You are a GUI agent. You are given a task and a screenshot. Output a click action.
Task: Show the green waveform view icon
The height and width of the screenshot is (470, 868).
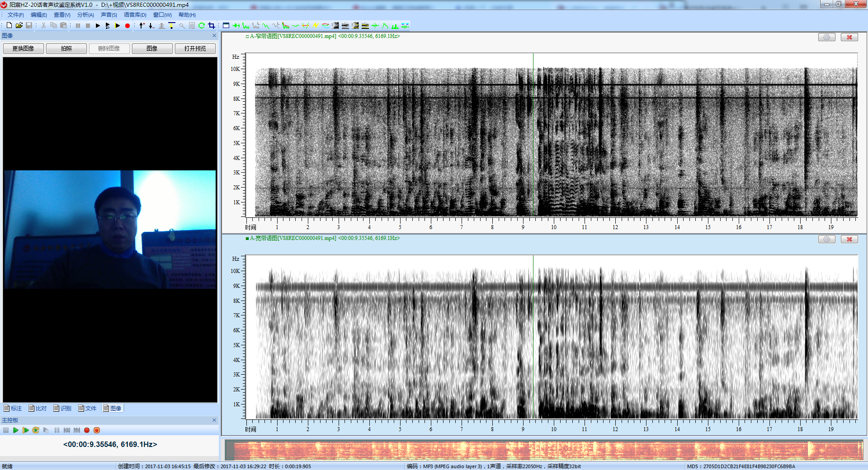(x=236, y=26)
